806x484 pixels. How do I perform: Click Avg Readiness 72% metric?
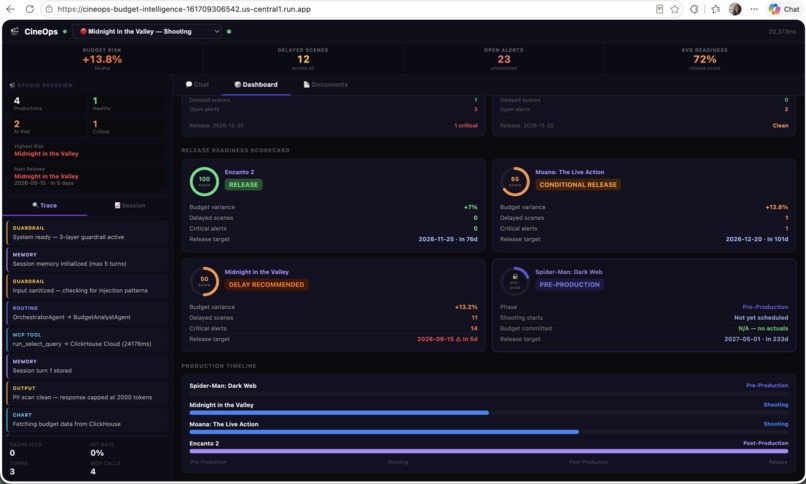coord(704,59)
